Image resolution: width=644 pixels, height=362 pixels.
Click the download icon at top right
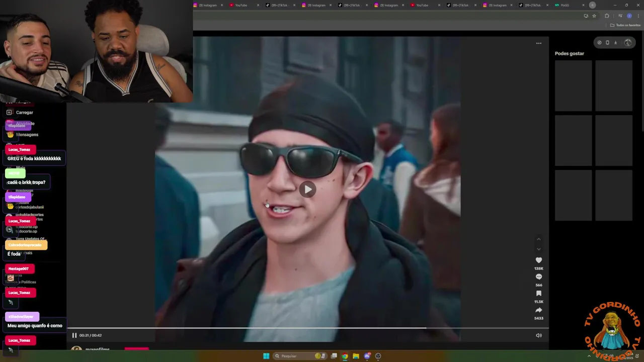click(x=615, y=43)
